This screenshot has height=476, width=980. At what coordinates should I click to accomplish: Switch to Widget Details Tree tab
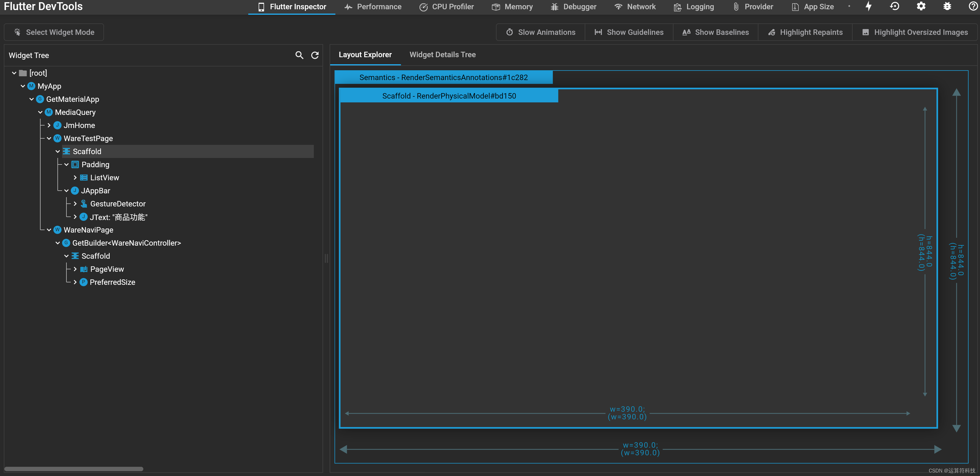click(x=442, y=55)
